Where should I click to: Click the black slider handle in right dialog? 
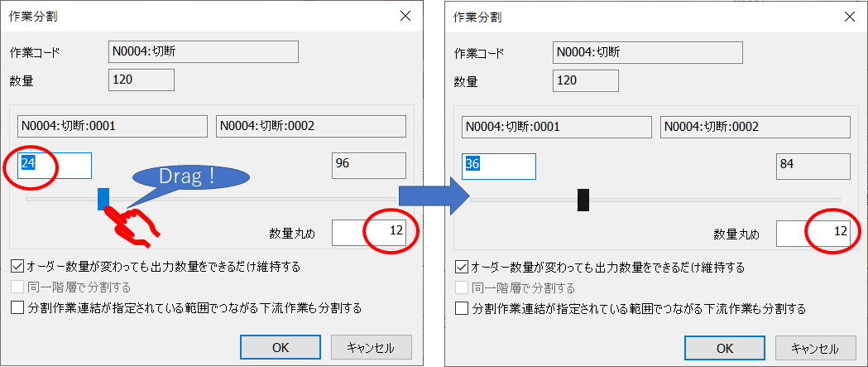(x=583, y=200)
